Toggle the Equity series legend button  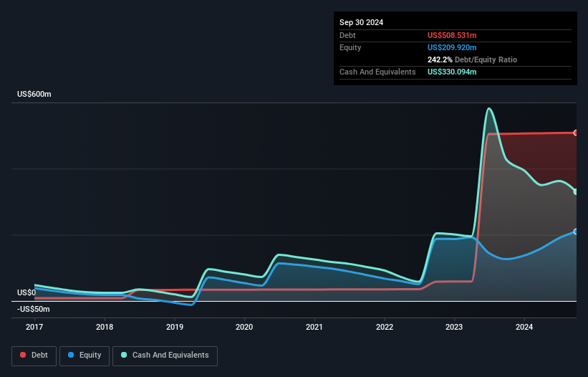[x=85, y=355]
